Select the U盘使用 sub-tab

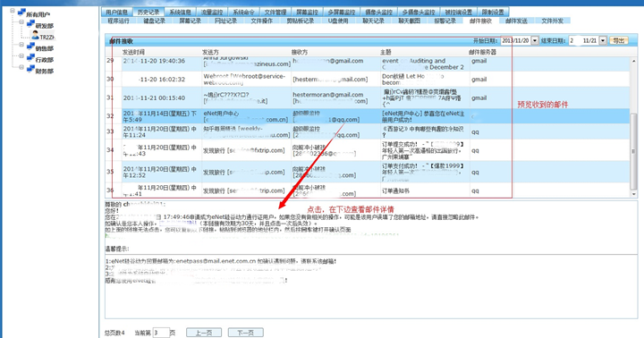click(338, 21)
